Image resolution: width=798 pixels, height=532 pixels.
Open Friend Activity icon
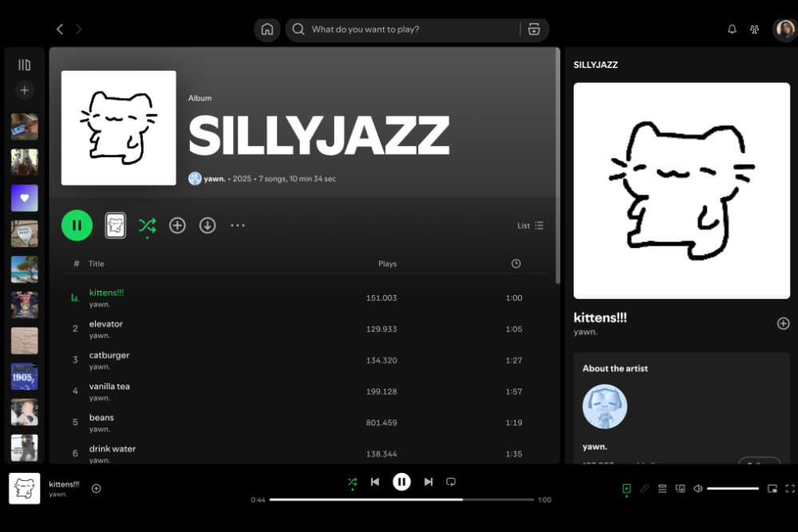(754, 30)
